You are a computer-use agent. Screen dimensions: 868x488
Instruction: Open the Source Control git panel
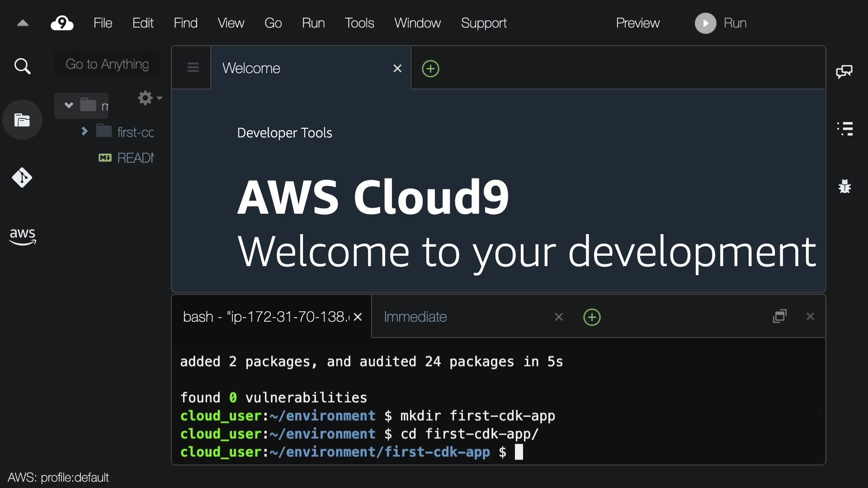pos(22,178)
